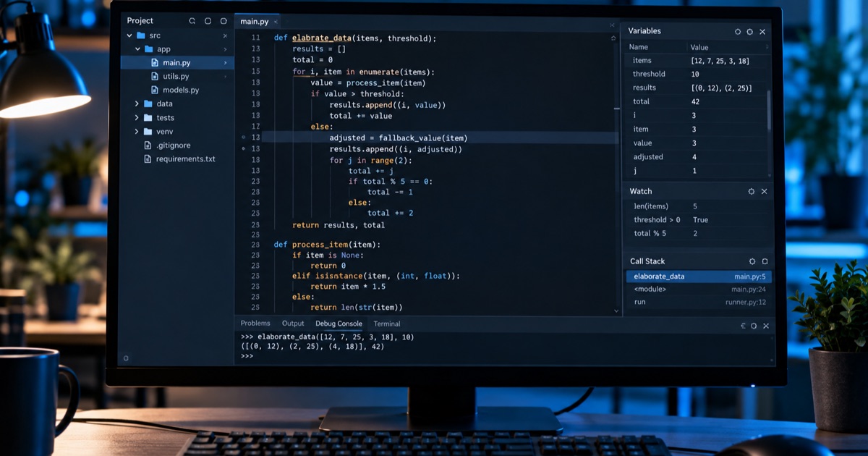Open models.py in the project tree
This screenshot has width=868, height=456.
tap(181, 90)
